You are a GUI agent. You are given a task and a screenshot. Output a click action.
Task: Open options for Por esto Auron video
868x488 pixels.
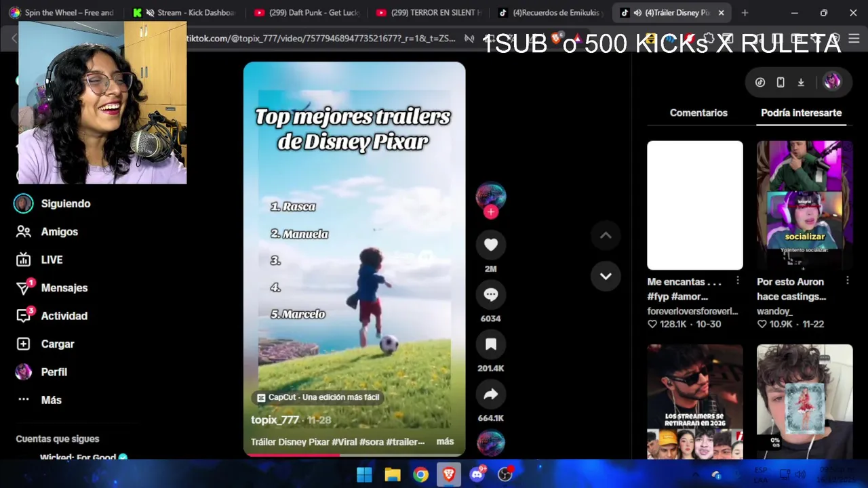848,281
